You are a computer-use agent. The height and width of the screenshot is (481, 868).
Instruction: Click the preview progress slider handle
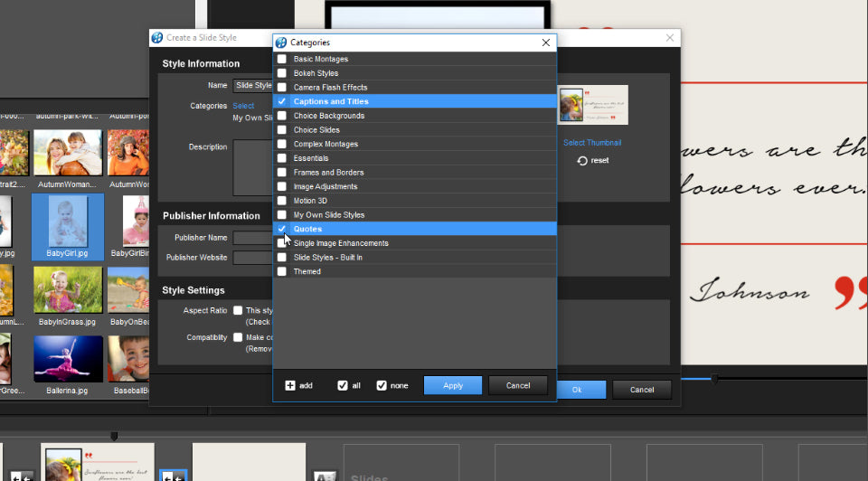coord(714,379)
